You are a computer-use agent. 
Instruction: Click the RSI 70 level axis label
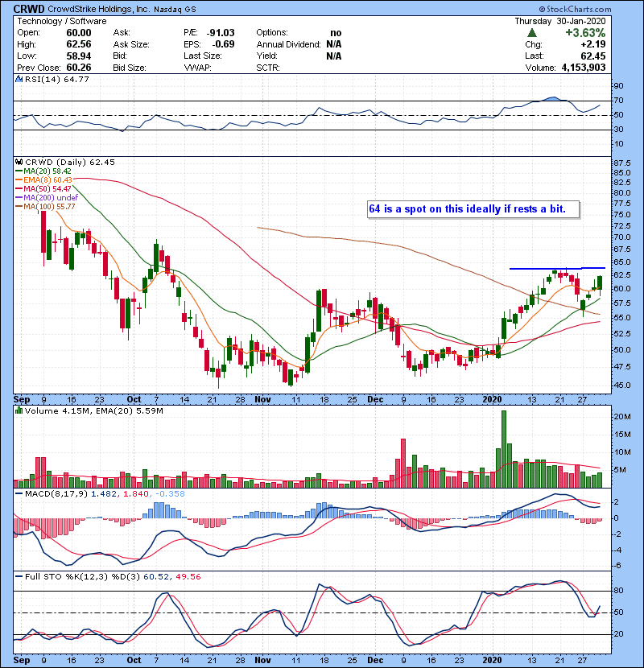[618, 101]
